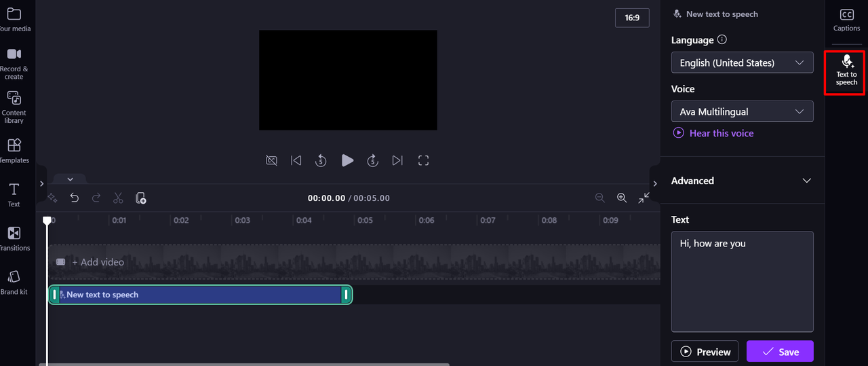The image size is (868, 366).
Task: Select the New text to speech clip
Action: [200, 295]
